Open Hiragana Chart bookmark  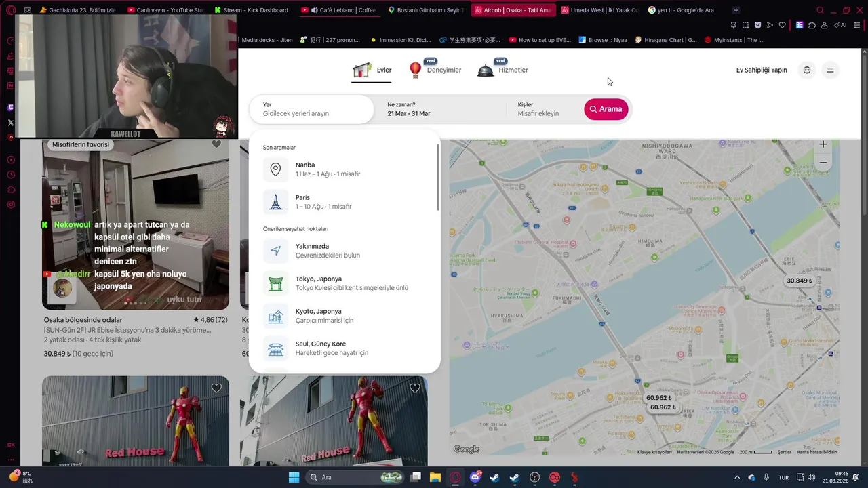(666, 40)
